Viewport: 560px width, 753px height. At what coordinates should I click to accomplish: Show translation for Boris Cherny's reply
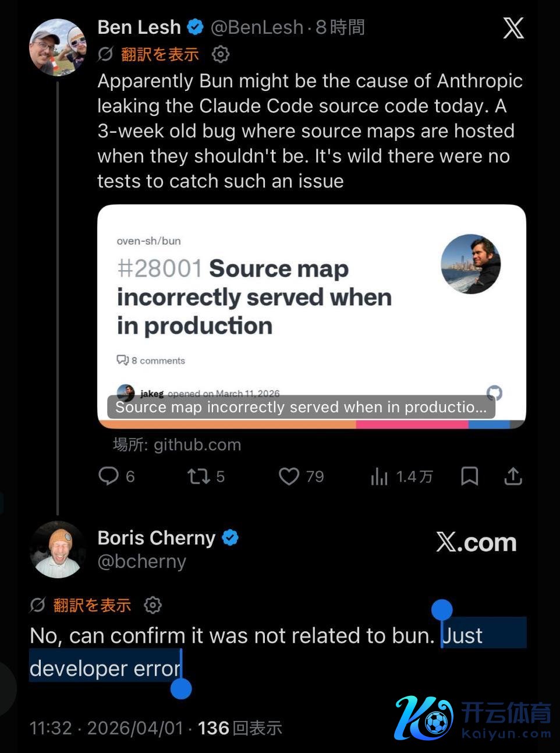[x=92, y=605]
